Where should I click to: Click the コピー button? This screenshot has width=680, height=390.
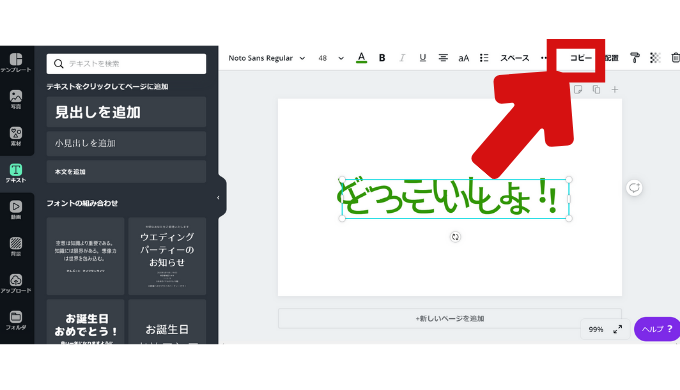pyautogui.click(x=580, y=58)
